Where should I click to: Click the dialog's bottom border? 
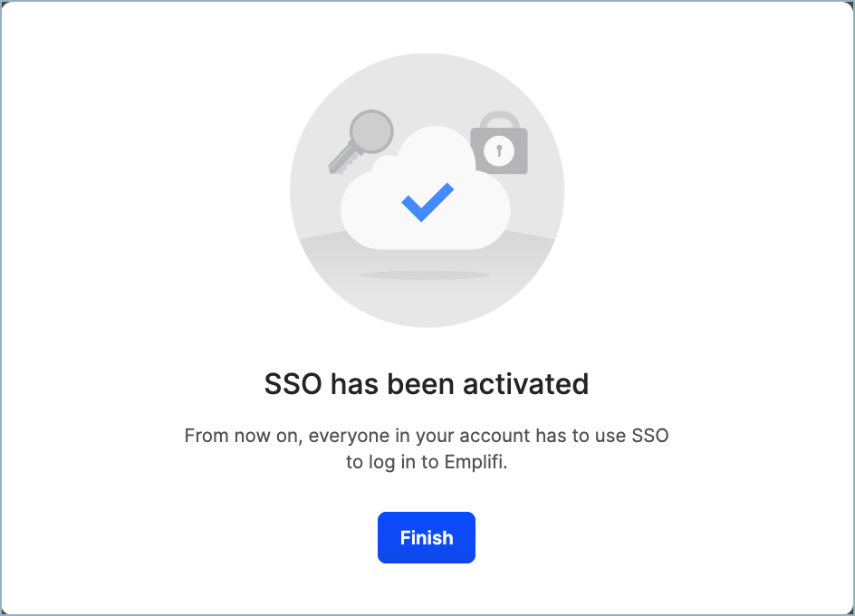coord(426,611)
